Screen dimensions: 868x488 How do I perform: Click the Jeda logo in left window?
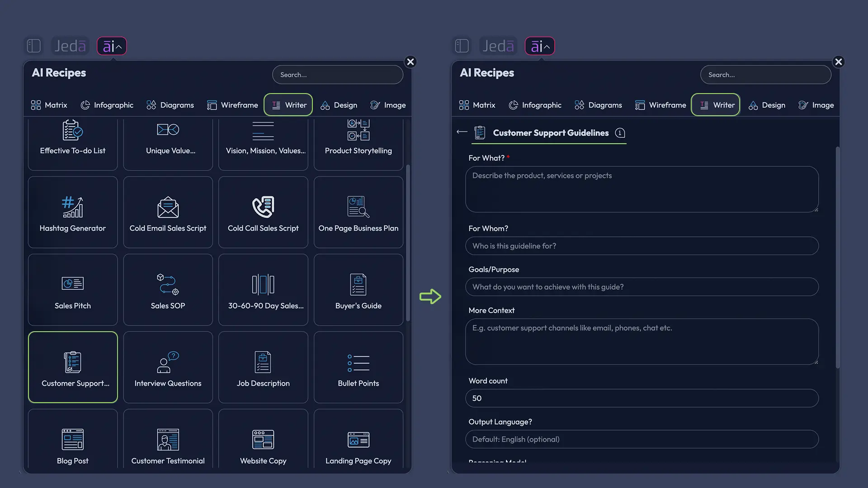click(70, 46)
